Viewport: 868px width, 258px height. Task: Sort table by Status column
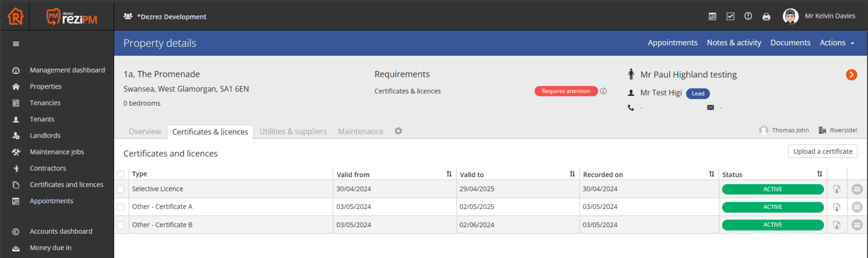tap(819, 174)
